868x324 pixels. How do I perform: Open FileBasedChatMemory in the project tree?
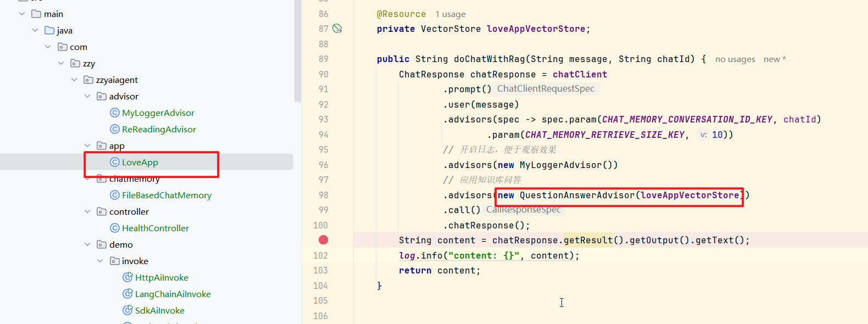[166, 195]
